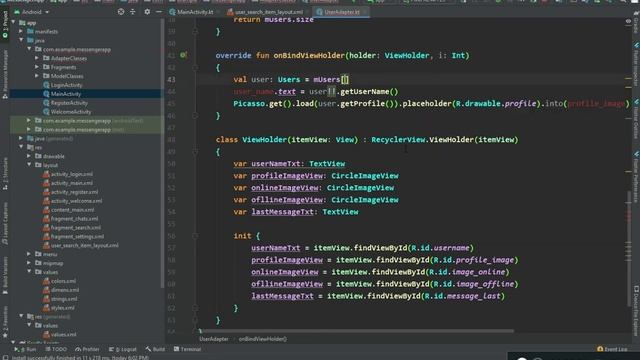The width and height of the screenshot is (640, 360).
Task: Expand the Fragments folder
Action: pyautogui.click(x=37, y=67)
